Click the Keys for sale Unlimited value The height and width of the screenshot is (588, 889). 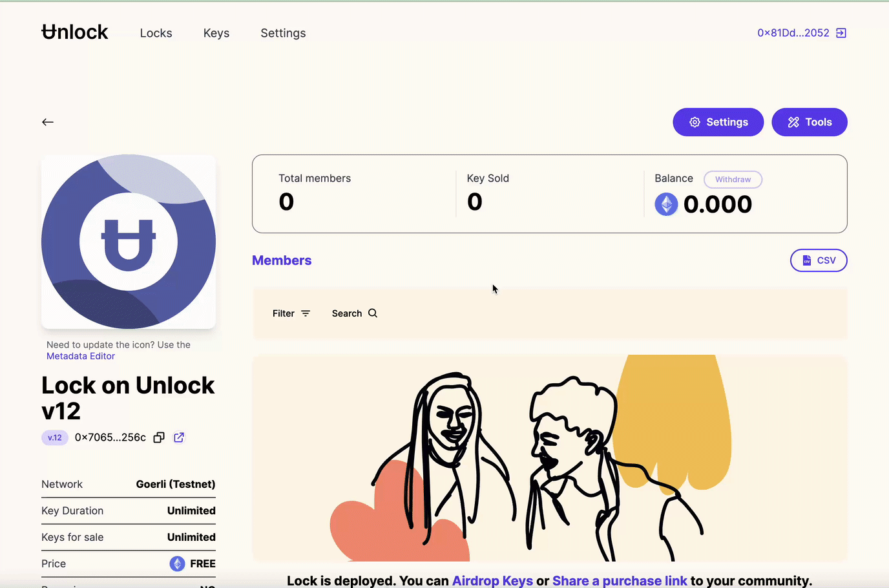click(191, 537)
